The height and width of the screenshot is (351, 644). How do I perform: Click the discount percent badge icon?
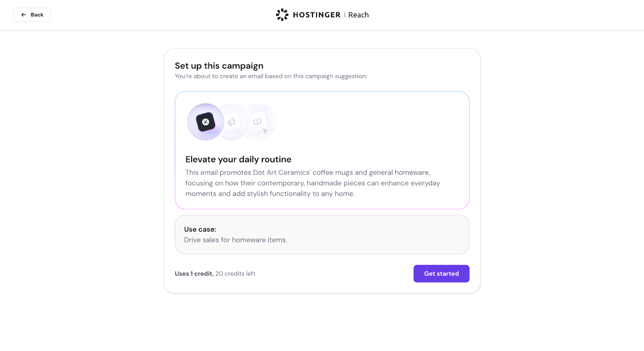206,122
